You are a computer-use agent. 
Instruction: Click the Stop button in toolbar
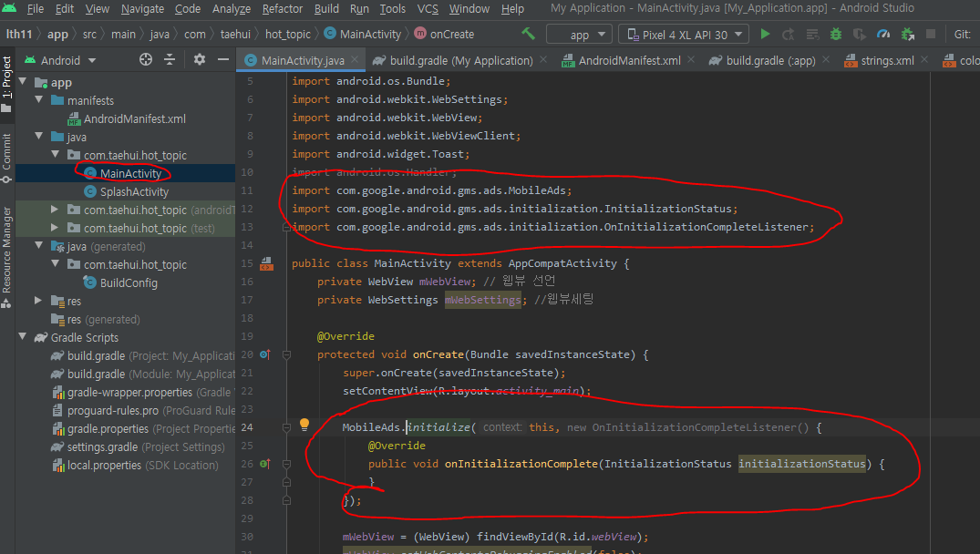(x=931, y=35)
